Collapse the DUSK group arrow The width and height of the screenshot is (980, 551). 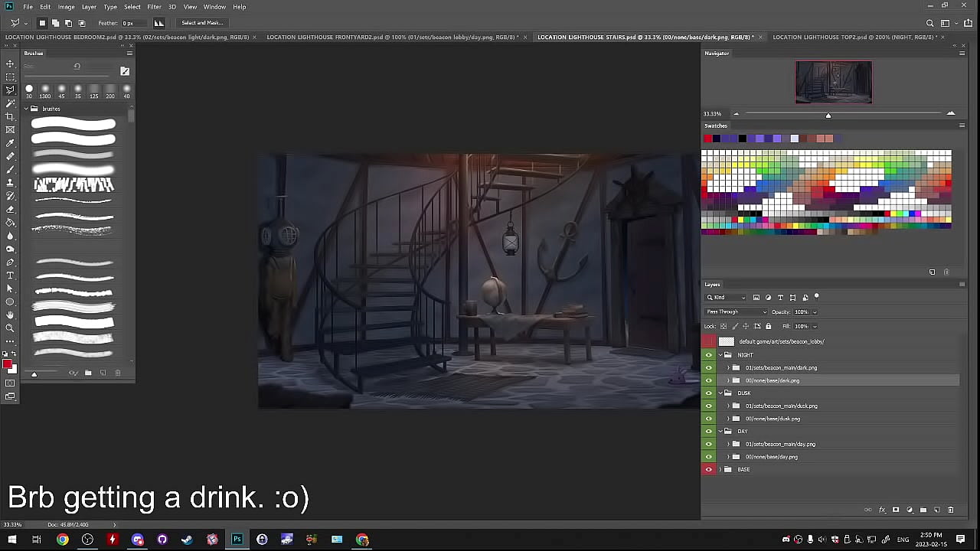click(x=720, y=393)
